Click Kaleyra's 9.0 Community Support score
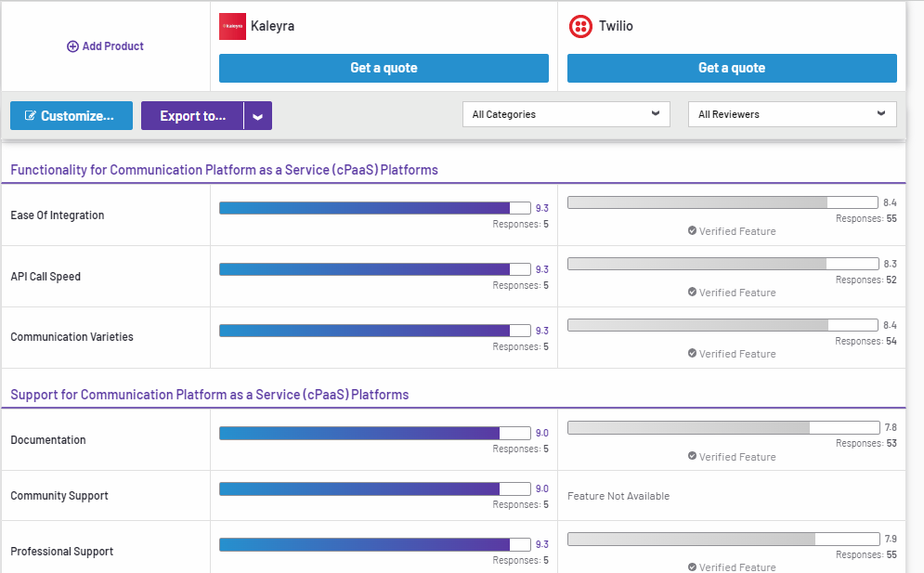 pyautogui.click(x=541, y=488)
